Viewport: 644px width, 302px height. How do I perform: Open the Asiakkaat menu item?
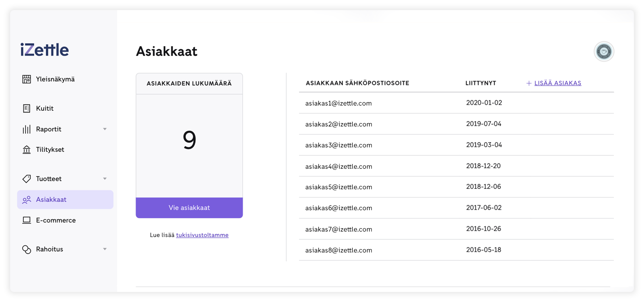51,200
